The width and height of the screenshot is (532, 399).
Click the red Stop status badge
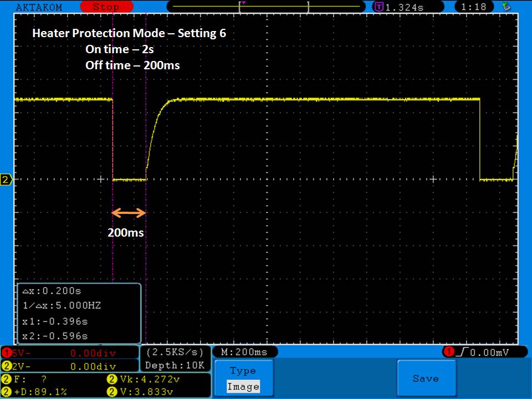pos(105,7)
